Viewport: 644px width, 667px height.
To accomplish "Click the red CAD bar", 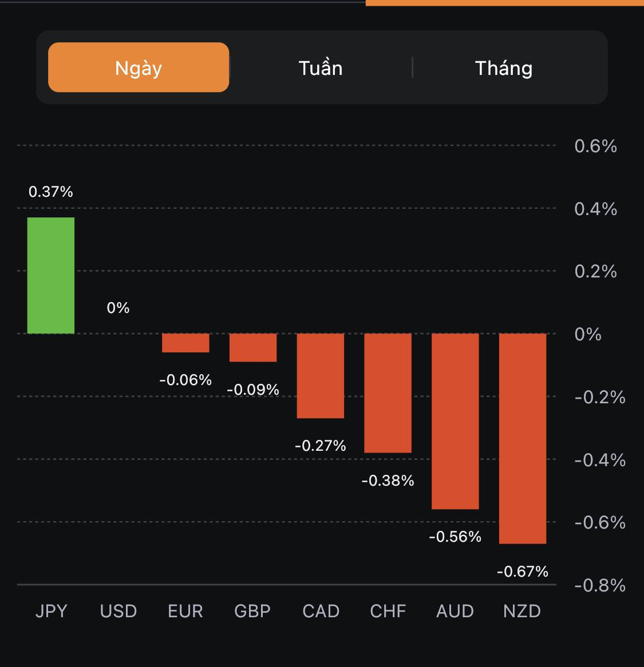I will coord(321,375).
